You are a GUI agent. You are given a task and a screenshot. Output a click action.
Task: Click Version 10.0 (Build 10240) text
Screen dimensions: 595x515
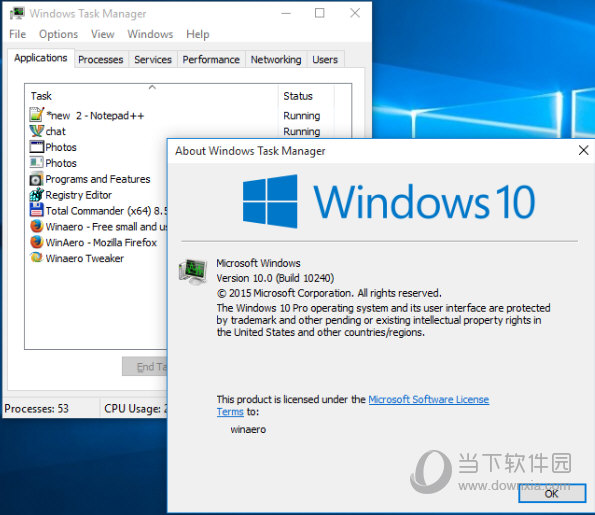coord(275,278)
